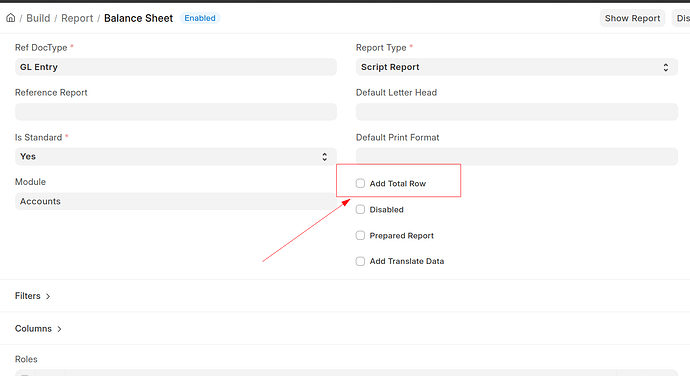The image size is (690, 376).
Task: Click the Default Letter Head label
Action: click(x=396, y=92)
